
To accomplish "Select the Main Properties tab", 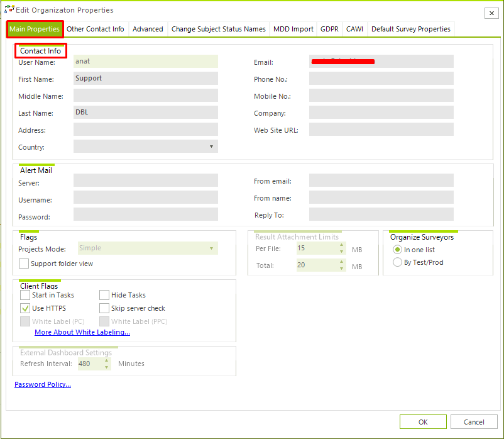I will (35, 29).
